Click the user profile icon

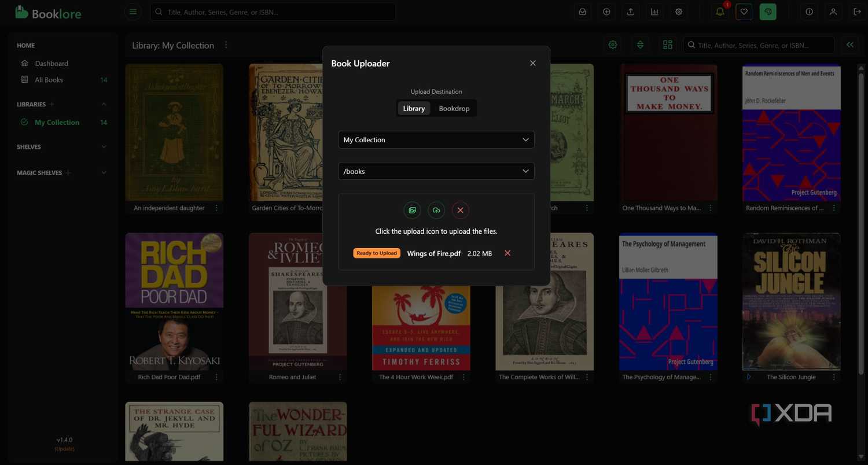pos(833,12)
